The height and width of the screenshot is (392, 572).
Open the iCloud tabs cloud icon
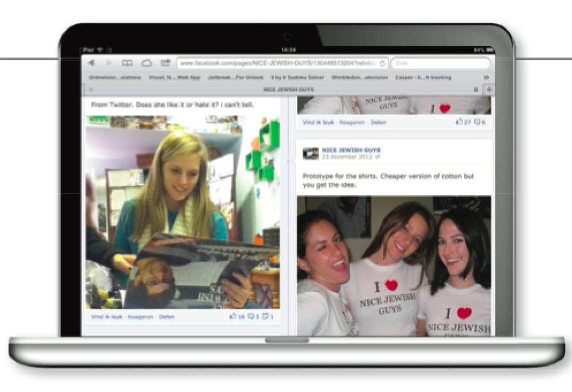pos(146,63)
